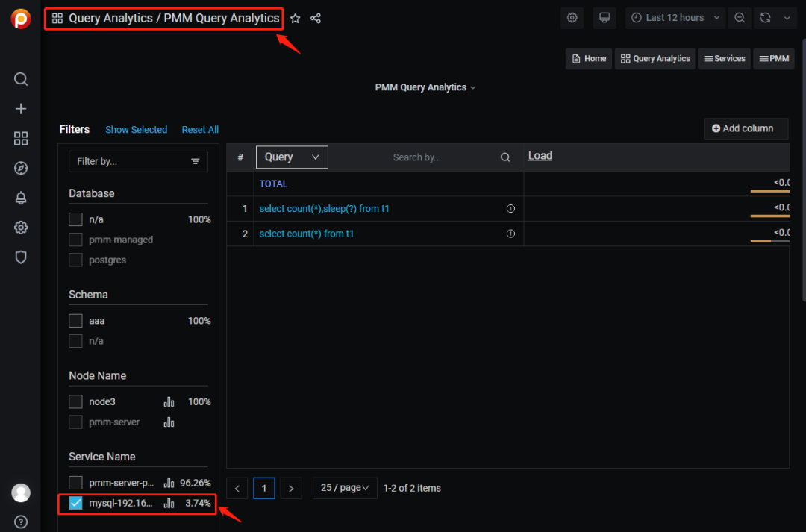
Task: Go to next page arrow
Action: [291, 488]
